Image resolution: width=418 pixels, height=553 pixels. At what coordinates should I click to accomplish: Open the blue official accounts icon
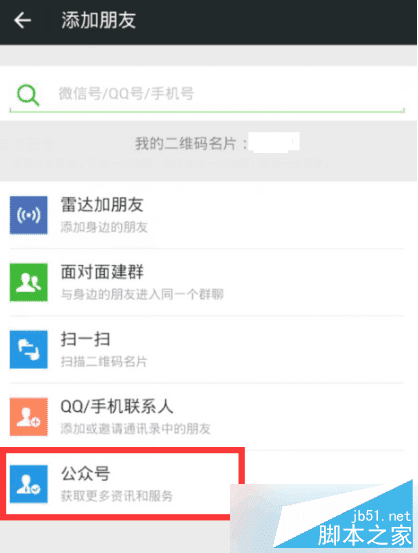pyautogui.click(x=29, y=484)
